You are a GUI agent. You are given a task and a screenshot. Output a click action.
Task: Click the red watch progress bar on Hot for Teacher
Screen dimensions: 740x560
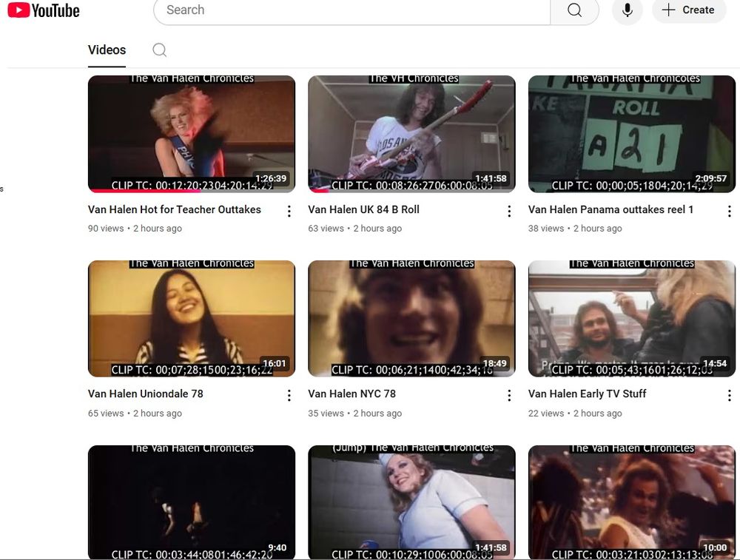[145, 191]
